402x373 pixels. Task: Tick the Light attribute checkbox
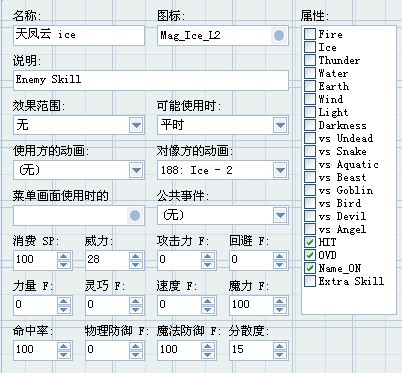coord(310,112)
